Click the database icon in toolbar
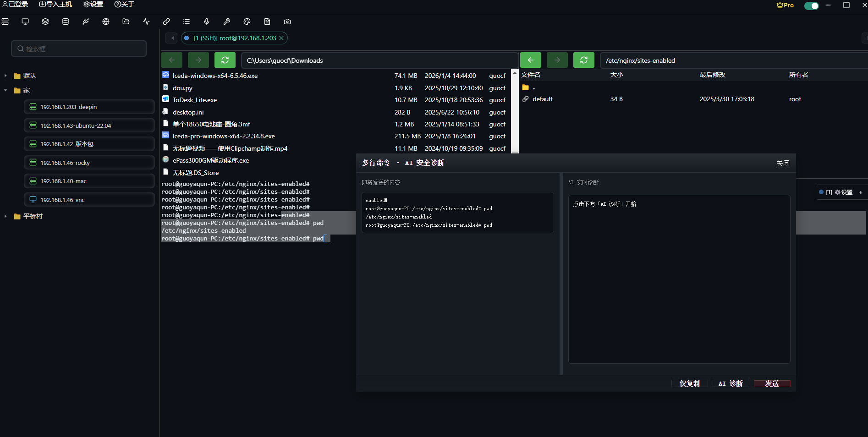The height and width of the screenshot is (437, 868). click(x=66, y=22)
